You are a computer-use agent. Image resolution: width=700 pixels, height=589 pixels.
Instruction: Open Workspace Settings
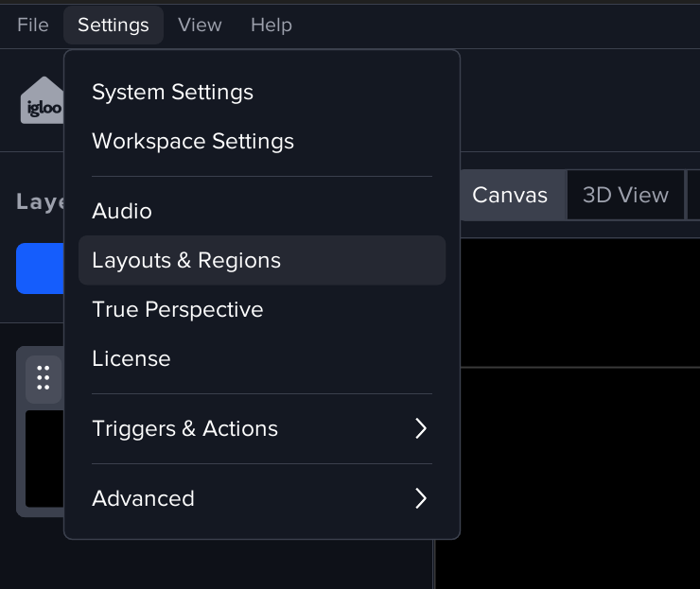click(x=193, y=141)
